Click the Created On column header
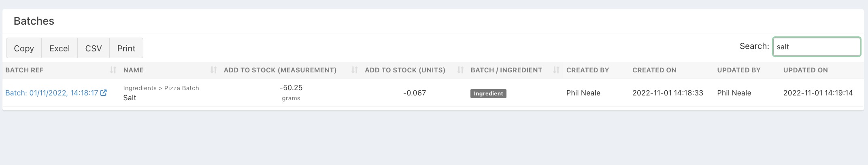This screenshot has height=165, width=868. [x=654, y=70]
